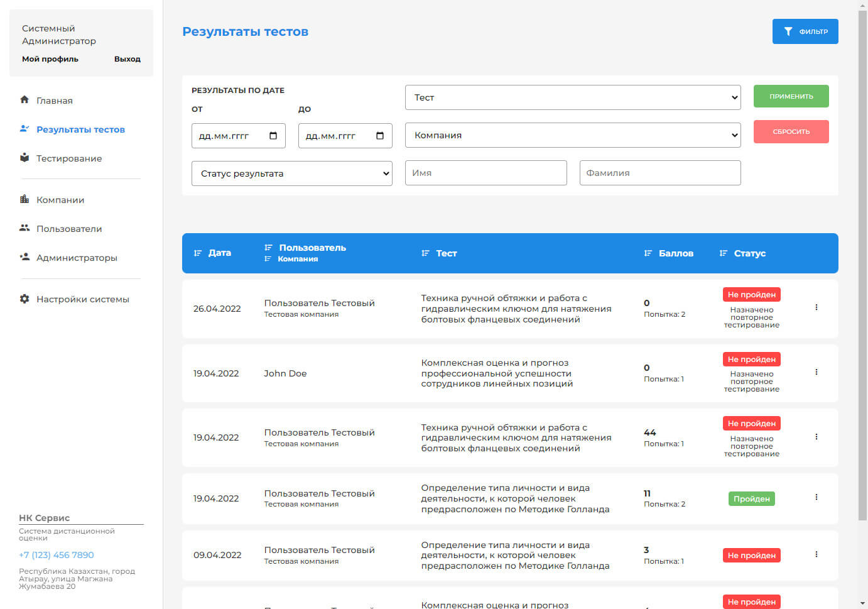This screenshot has height=609, width=868.
Task: Click the scrollbar down arrow
Action: 862,604
